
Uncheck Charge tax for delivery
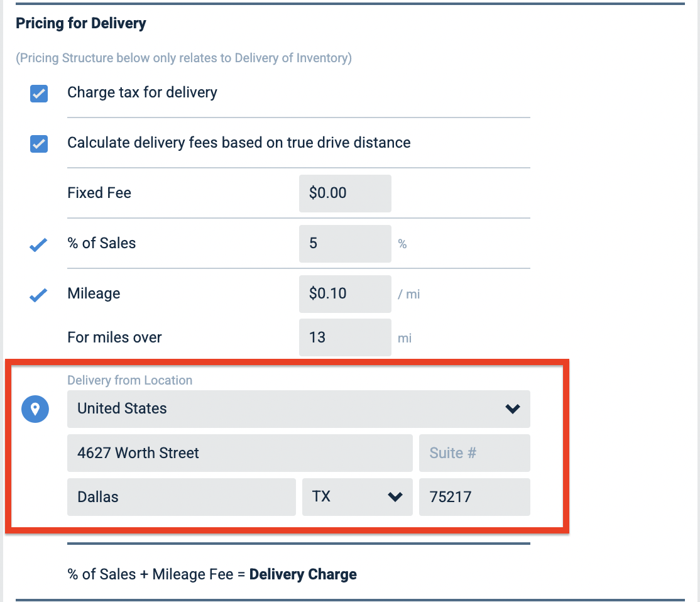[x=39, y=94]
